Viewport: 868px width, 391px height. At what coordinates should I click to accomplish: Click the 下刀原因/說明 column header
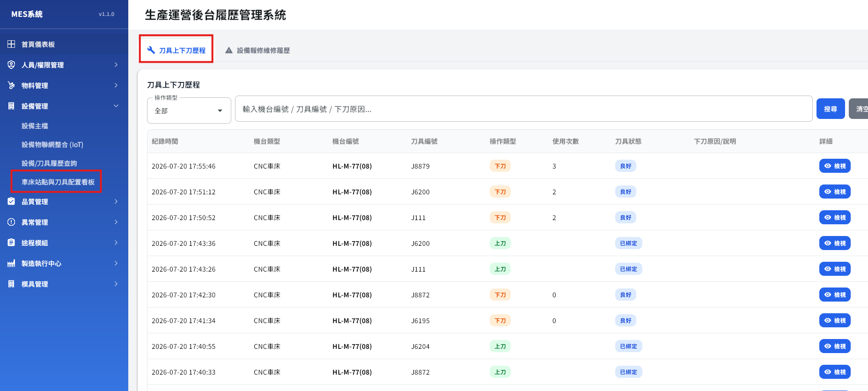point(715,141)
